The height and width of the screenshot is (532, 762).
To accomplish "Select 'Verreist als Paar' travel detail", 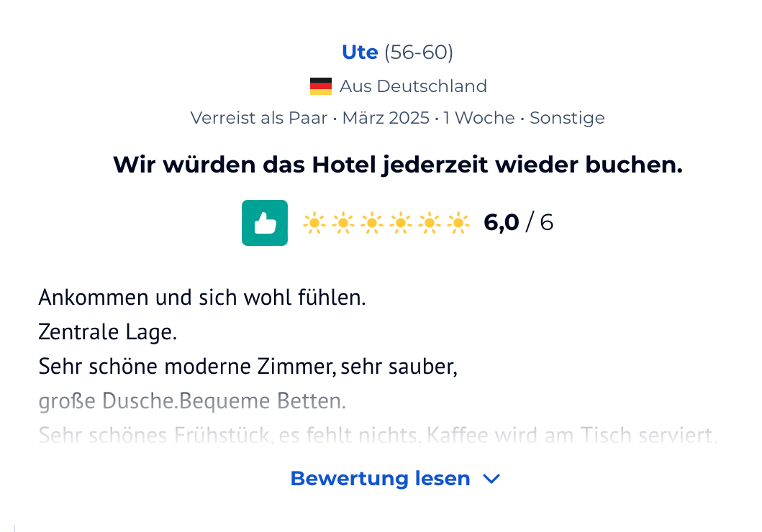I will pos(260,118).
